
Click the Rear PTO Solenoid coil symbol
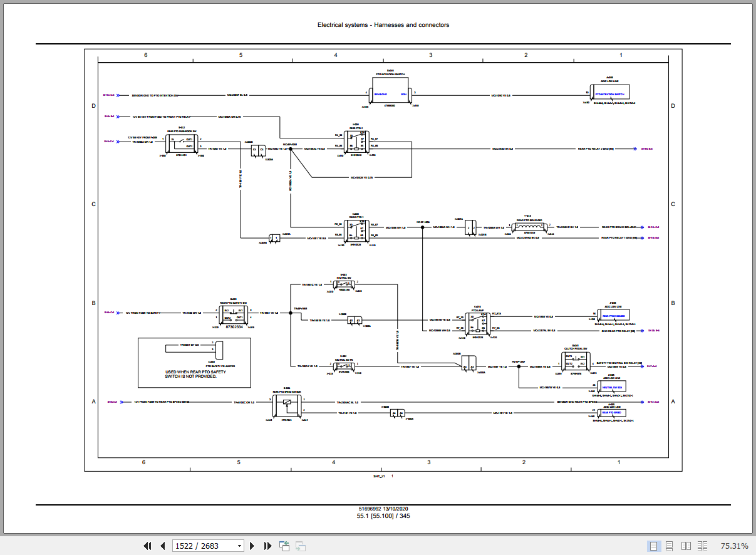coord(530,227)
